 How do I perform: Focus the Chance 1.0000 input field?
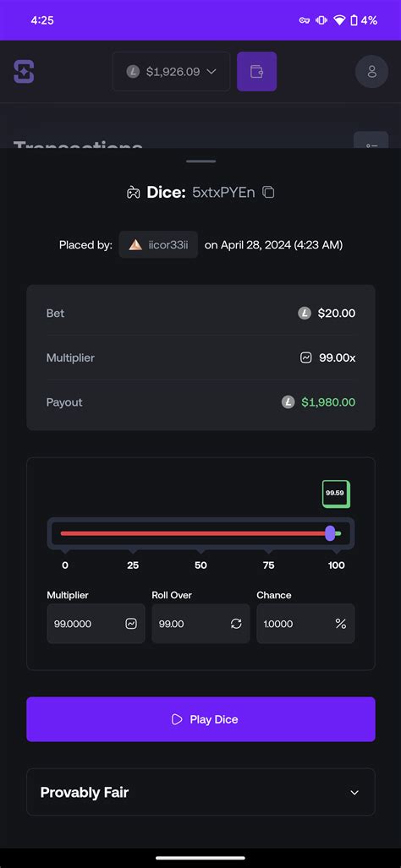pyautogui.click(x=305, y=624)
